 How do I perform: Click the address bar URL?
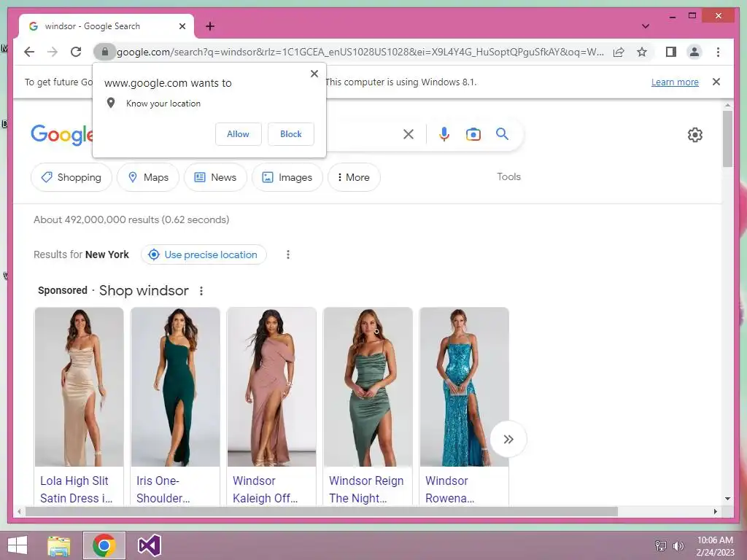[x=360, y=52]
